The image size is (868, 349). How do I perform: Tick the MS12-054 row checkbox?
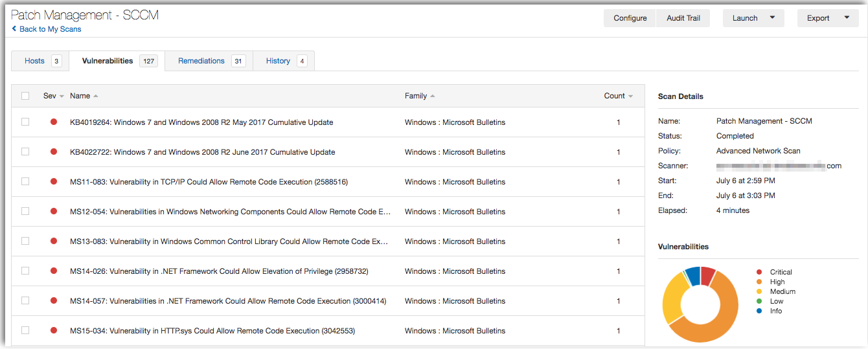pyautogui.click(x=25, y=211)
